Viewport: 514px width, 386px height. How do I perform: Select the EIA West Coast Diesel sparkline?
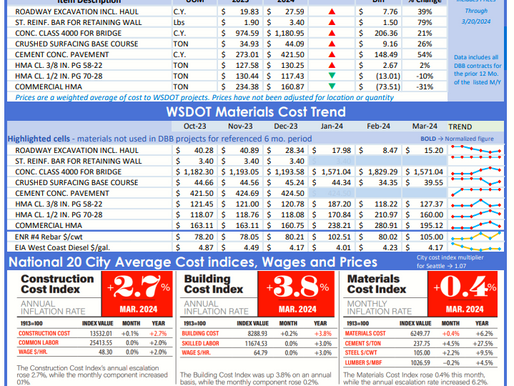click(x=476, y=247)
